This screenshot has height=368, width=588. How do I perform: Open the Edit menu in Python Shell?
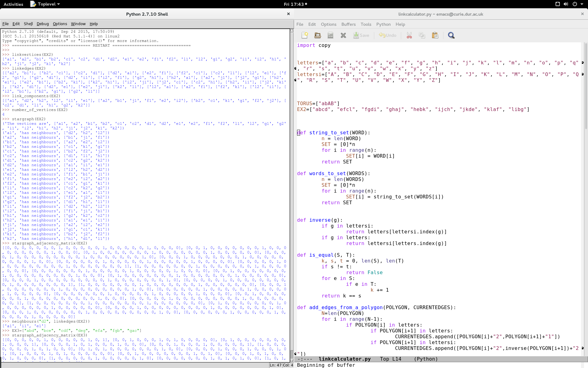coord(16,24)
